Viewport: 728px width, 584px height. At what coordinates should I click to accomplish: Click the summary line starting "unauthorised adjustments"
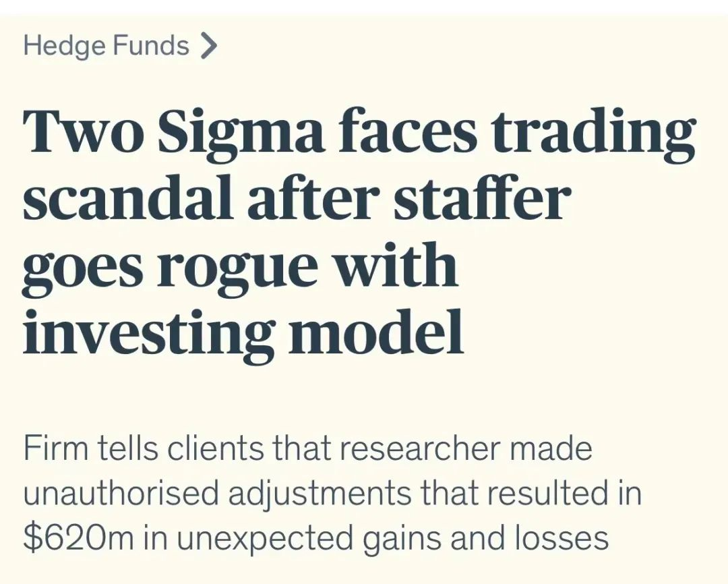coord(332,493)
